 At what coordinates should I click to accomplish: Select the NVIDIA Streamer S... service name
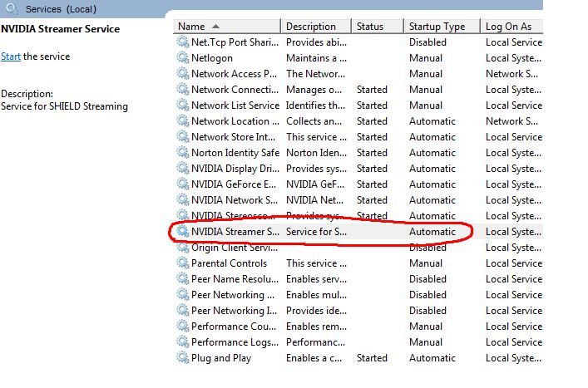click(235, 232)
